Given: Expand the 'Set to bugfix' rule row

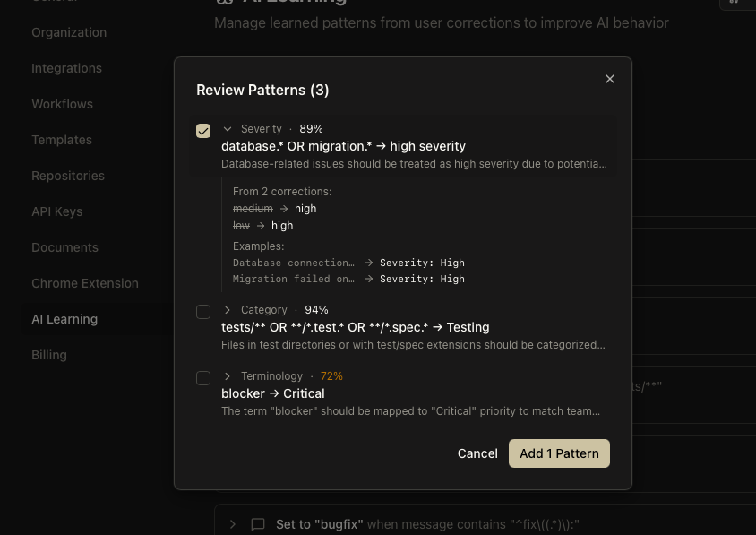Looking at the screenshot, I should click(233, 524).
